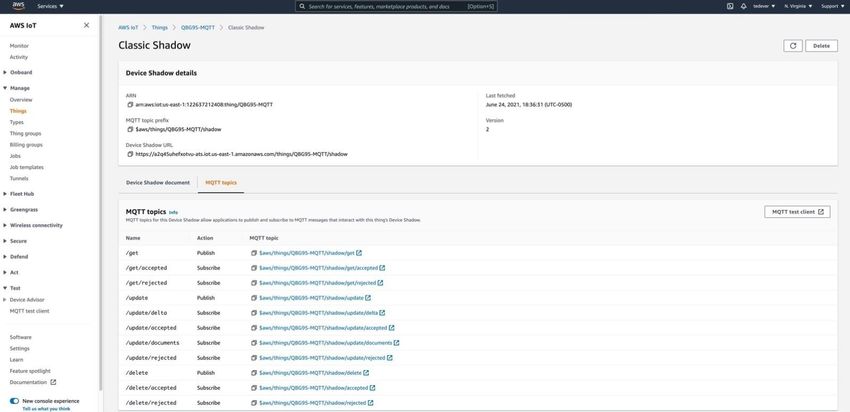Close the AWS IoT sidebar panel

(86, 25)
